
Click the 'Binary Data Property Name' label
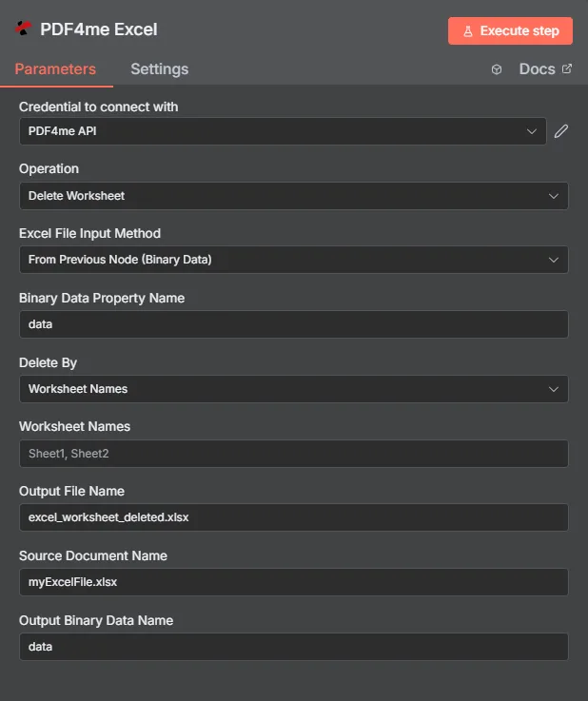[x=102, y=299]
